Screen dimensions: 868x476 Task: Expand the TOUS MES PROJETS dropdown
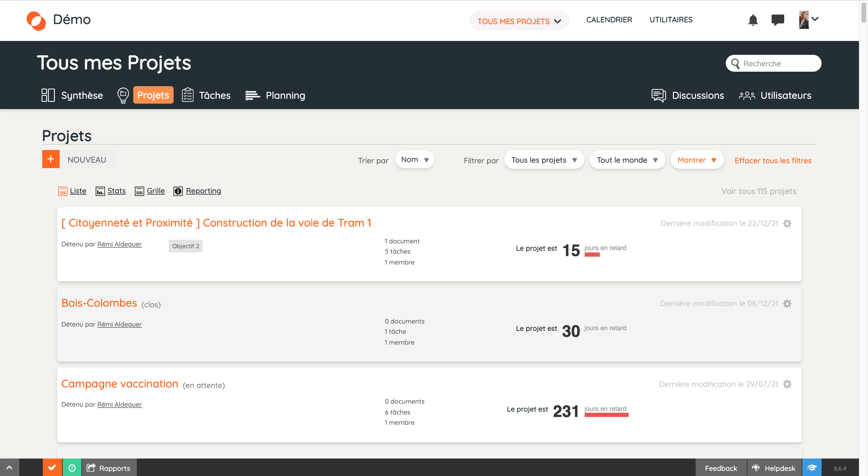coord(519,20)
